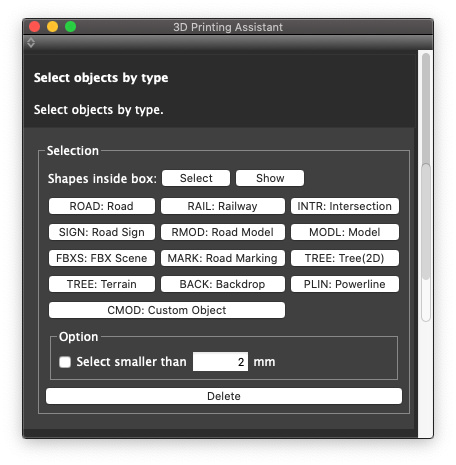Choose BACK: Backdrop objects

223,284
